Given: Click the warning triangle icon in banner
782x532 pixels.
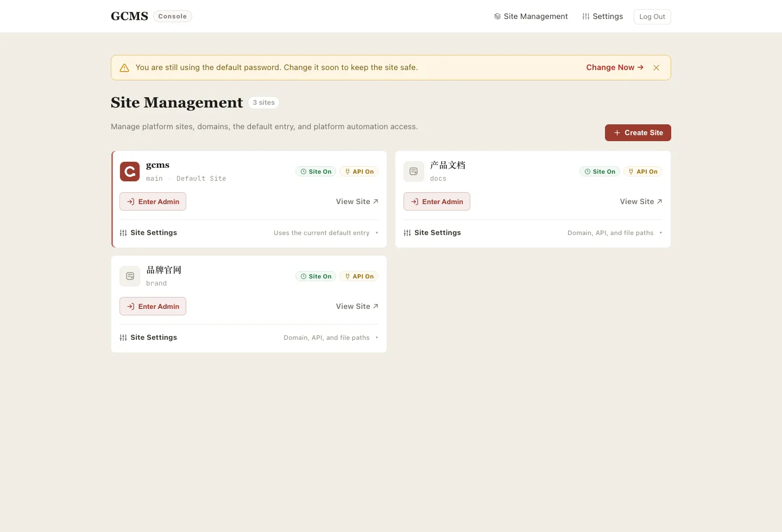Looking at the screenshot, I should click(x=124, y=68).
